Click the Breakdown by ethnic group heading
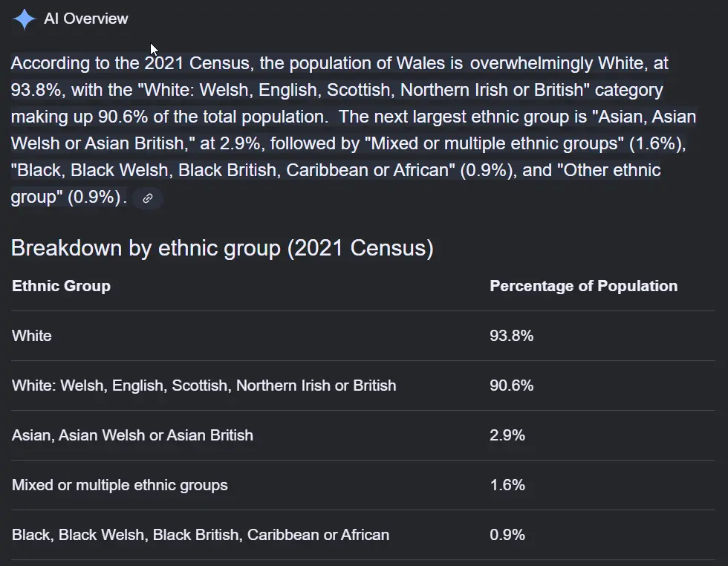The height and width of the screenshot is (566, 728). [222, 248]
